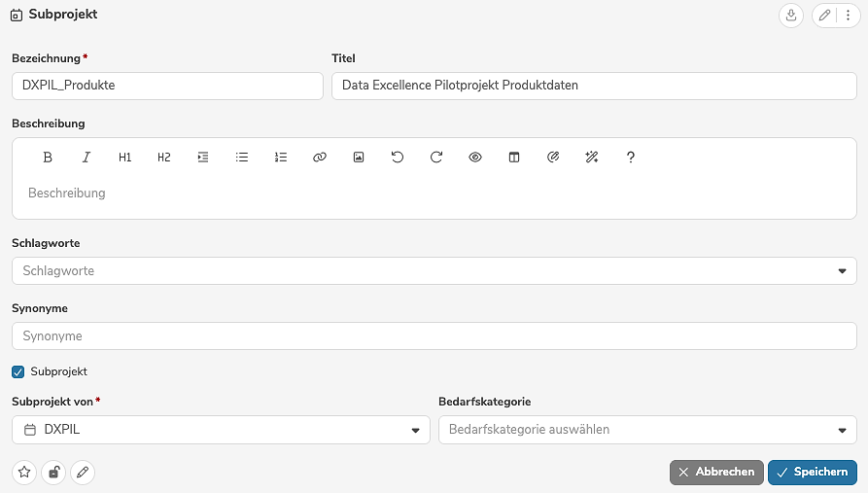Uncheck the Subprojekt checkbox
The height and width of the screenshot is (493, 868).
point(18,371)
